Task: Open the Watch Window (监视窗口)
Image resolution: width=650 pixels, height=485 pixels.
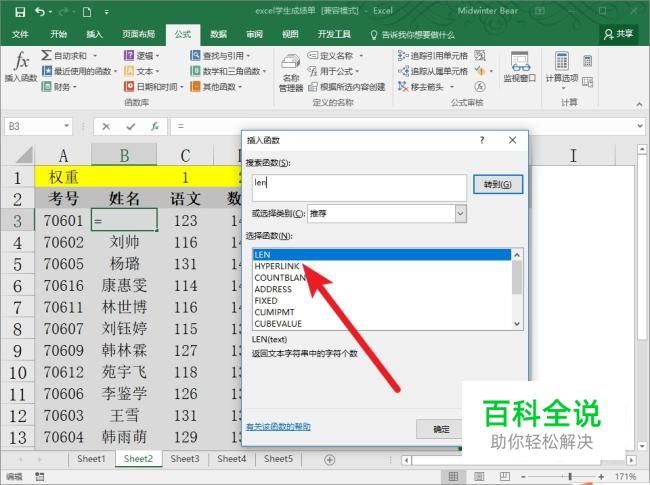Action: (x=519, y=67)
